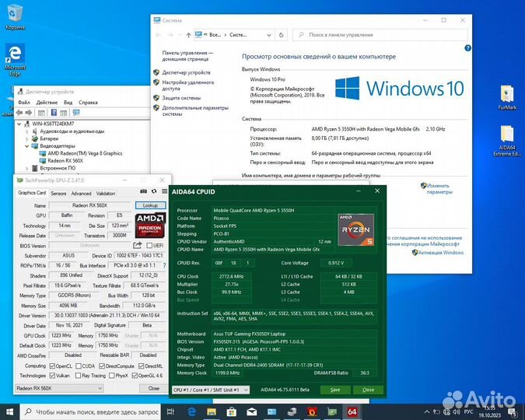Toggle the UEFI checkbox
The width and height of the screenshot is (525, 420).
pos(150,245)
